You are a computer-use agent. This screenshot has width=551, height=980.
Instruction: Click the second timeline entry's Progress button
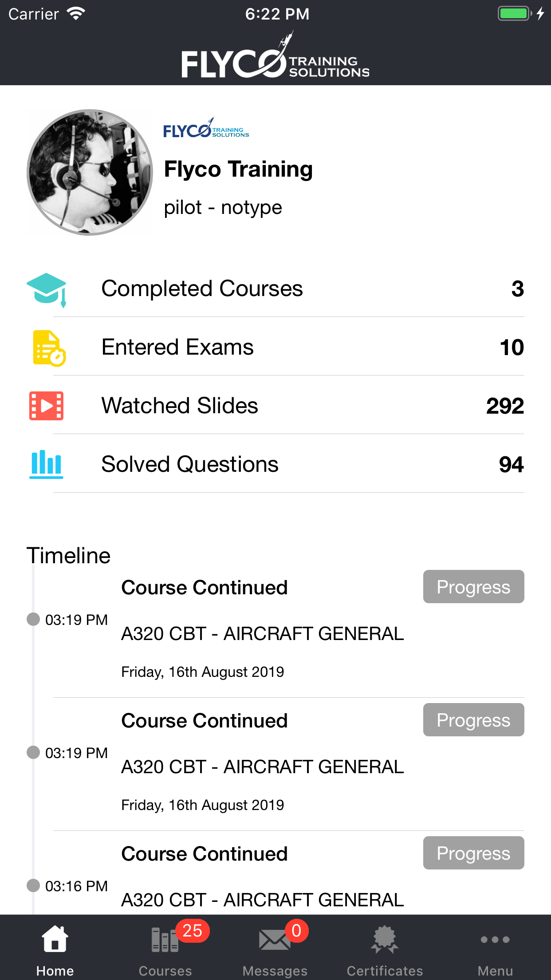coord(473,720)
